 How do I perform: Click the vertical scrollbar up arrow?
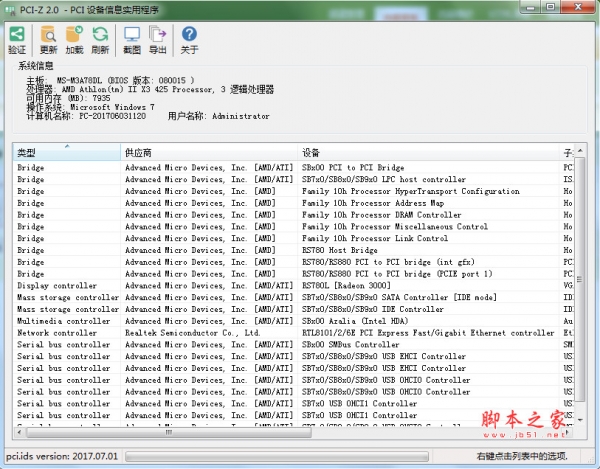tap(580, 151)
